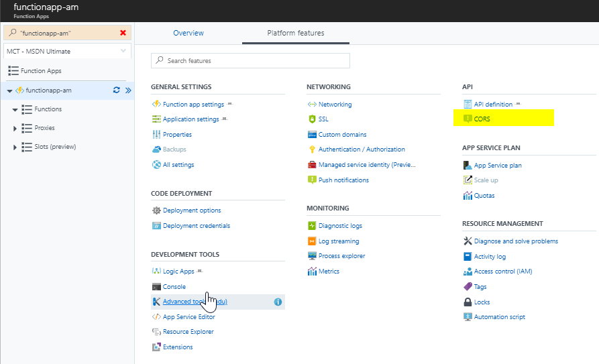Select the Proxies tree item
599x364 pixels.
[44, 127]
